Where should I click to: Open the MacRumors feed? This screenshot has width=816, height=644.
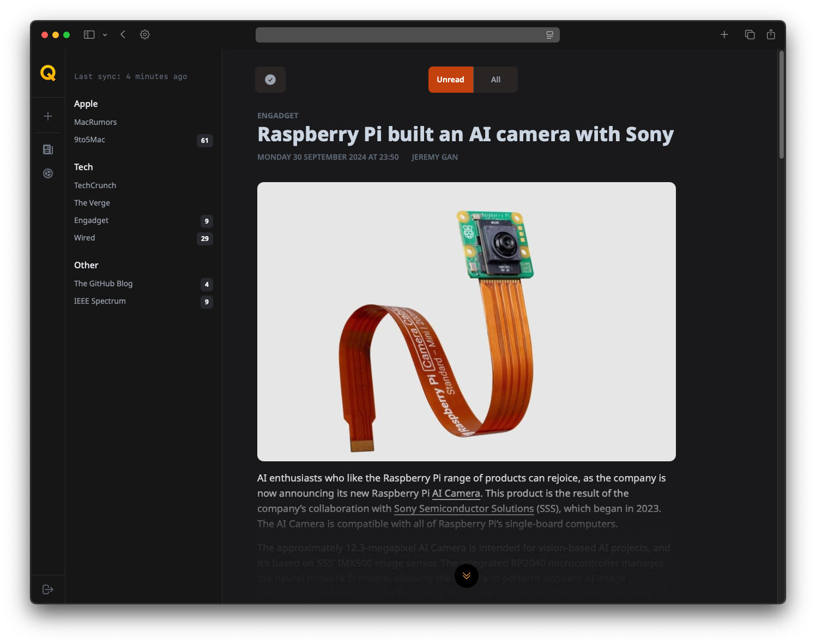tap(95, 122)
